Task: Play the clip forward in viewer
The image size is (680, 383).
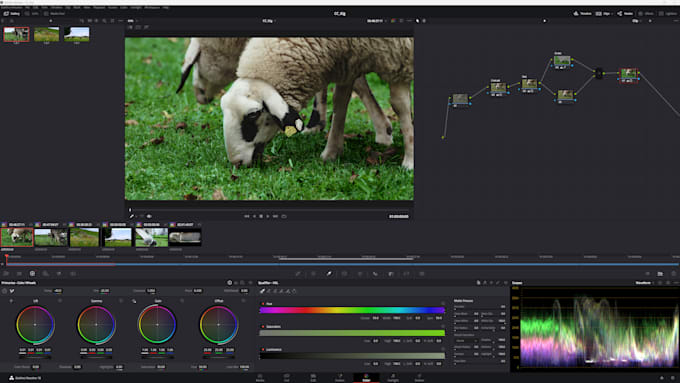Action: point(268,216)
